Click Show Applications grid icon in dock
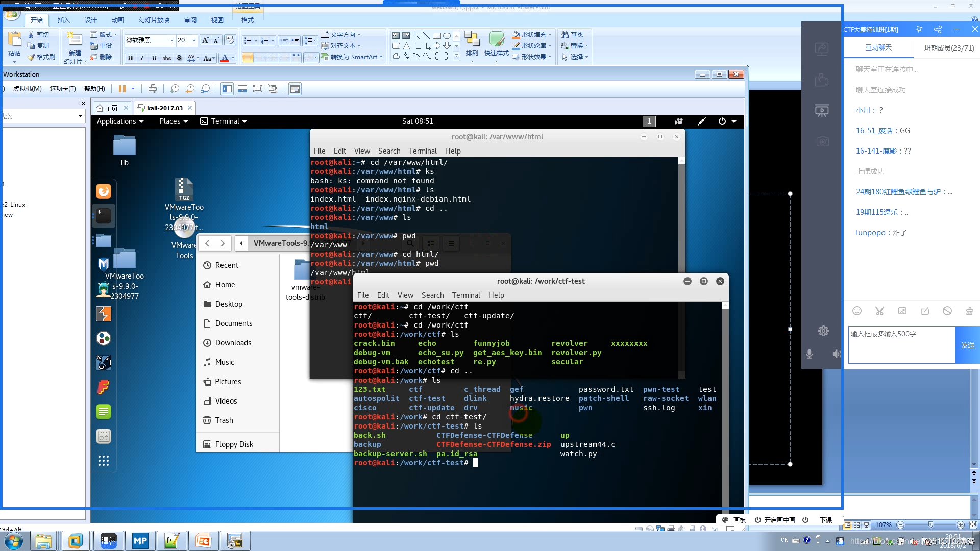The image size is (980, 551). tap(104, 461)
